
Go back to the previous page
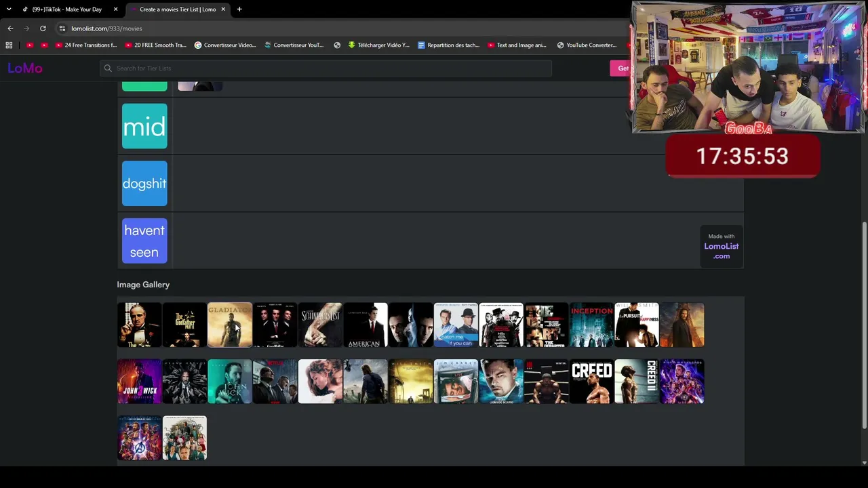[x=10, y=28]
